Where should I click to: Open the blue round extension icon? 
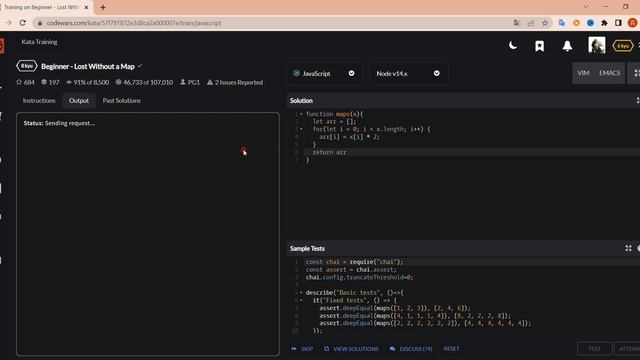tap(590, 23)
